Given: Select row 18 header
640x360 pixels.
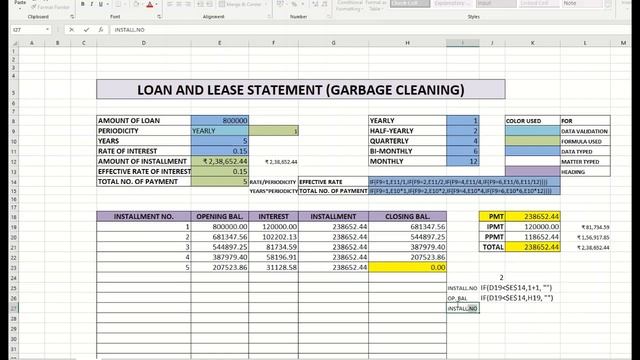Looking at the screenshot, I should pyautogui.click(x=14, y=217).
